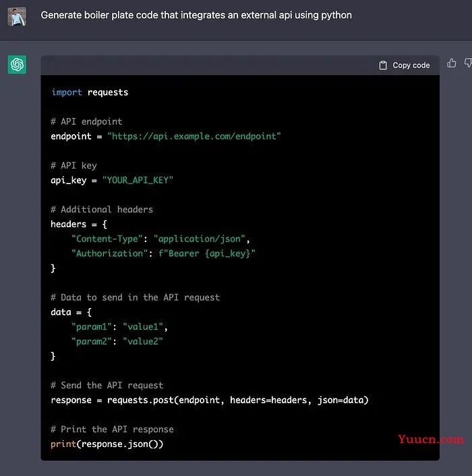Screen dimensions: 472x476
Task: Click the clipboard icon beside Copy code
Action: 383,65
